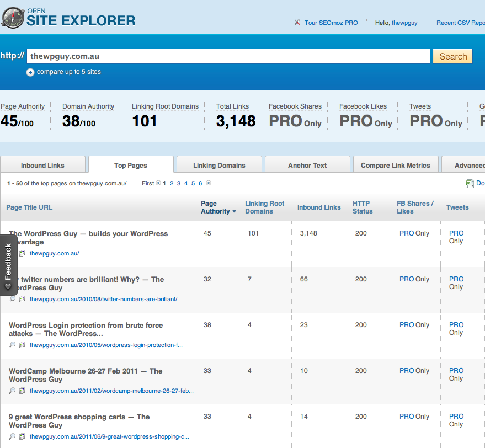485x448 pixels.
Task: Sort by Tweets column header
Action: (457, 207)
